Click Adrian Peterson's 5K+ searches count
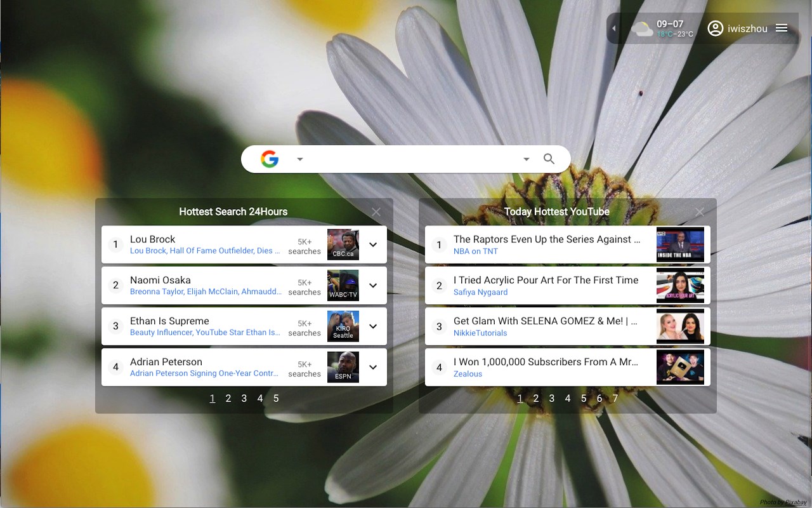812x508 pixels. [x=304, y=369]
